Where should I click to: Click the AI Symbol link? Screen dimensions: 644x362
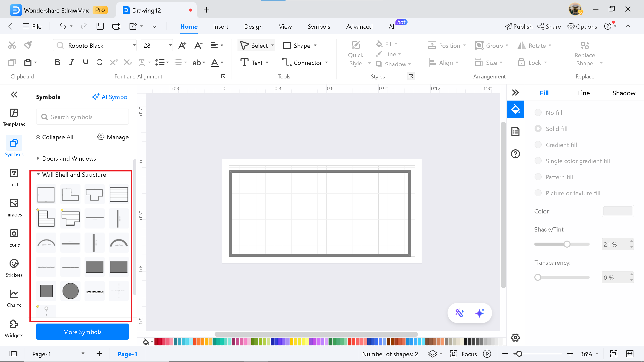(x=110, y=97)
